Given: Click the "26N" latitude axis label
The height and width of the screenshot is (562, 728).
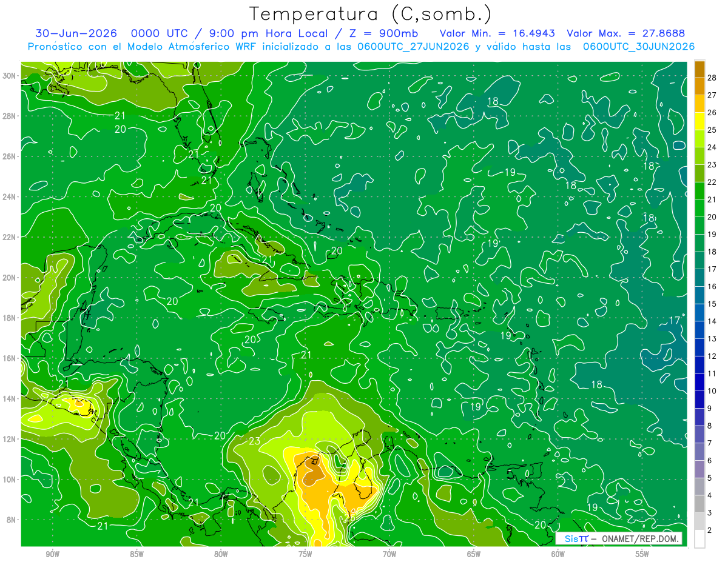Looking at the screenshot, I should 10,156.
